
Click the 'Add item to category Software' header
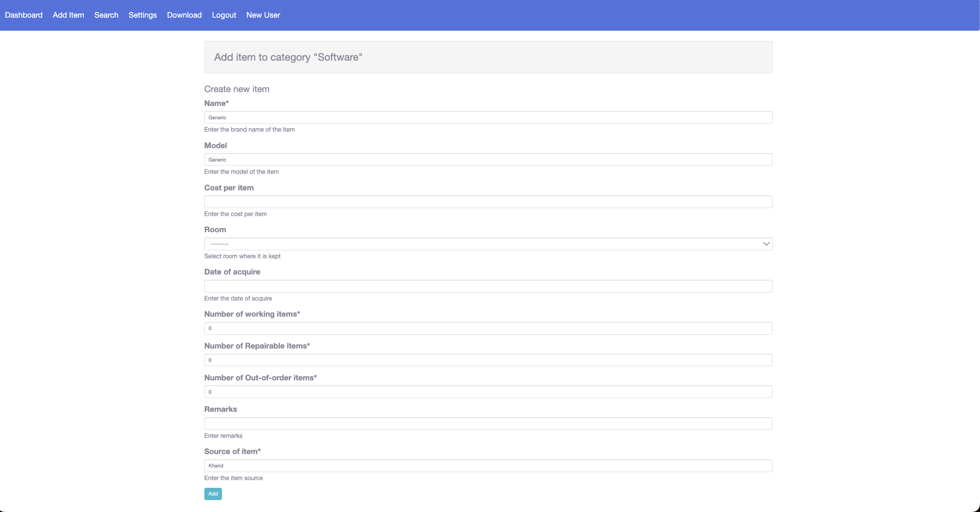click(x=287, y=57)
